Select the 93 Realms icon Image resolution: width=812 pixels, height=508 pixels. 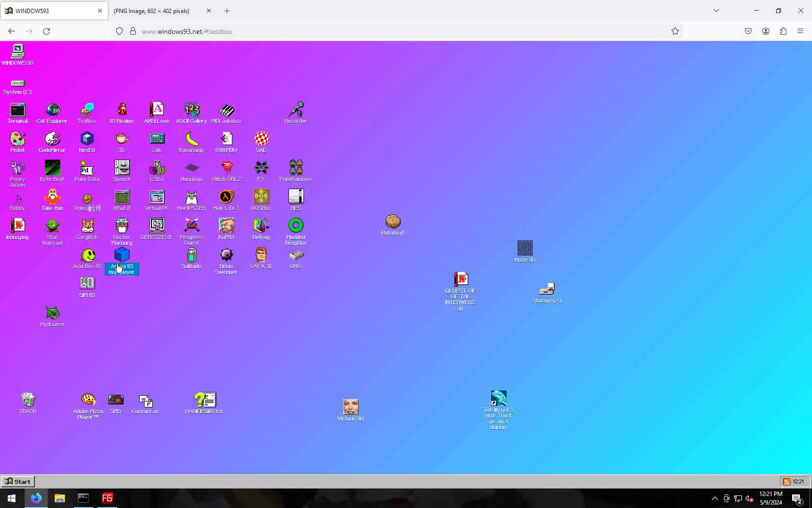(122, 113)
